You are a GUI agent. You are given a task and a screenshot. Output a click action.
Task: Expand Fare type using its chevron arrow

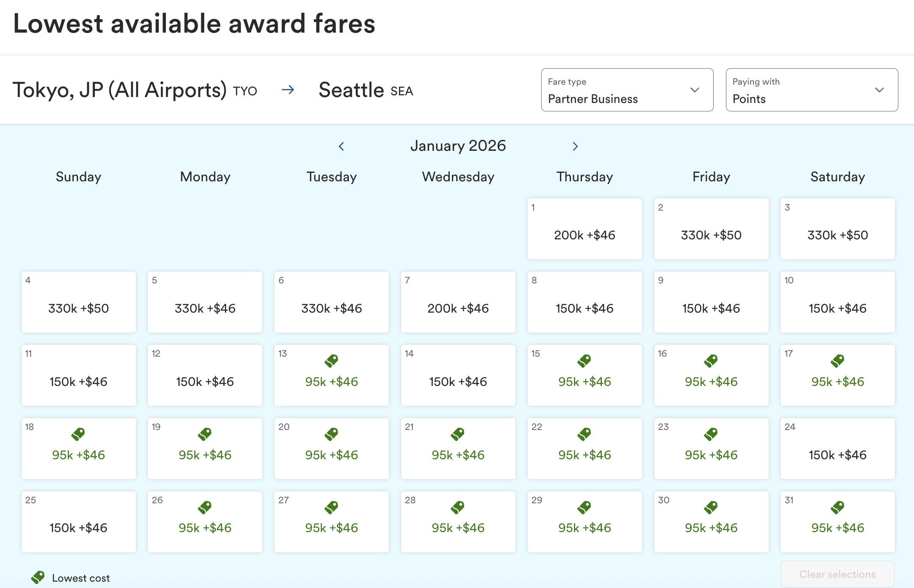695,90
